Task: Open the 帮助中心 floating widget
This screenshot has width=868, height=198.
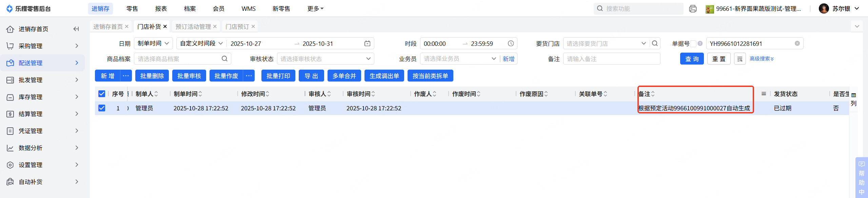Action: [x=862, y=178]
